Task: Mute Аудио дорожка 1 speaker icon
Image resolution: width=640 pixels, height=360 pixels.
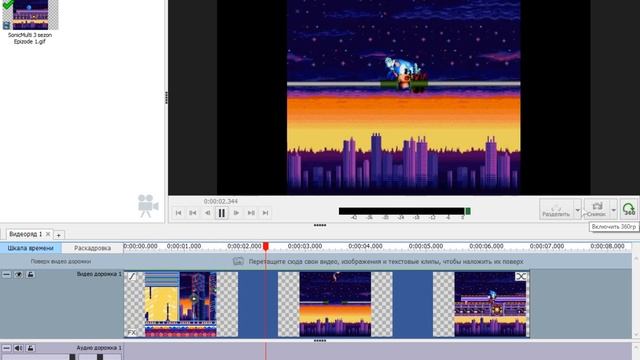Action: click(x=18, y=348)
